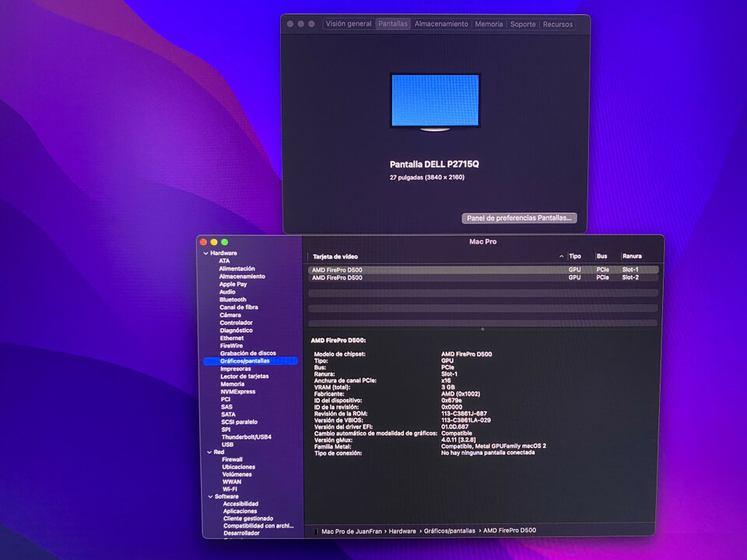Open the Recursos tab
This screenshot has width=747, height=560.
pos(557,24)
